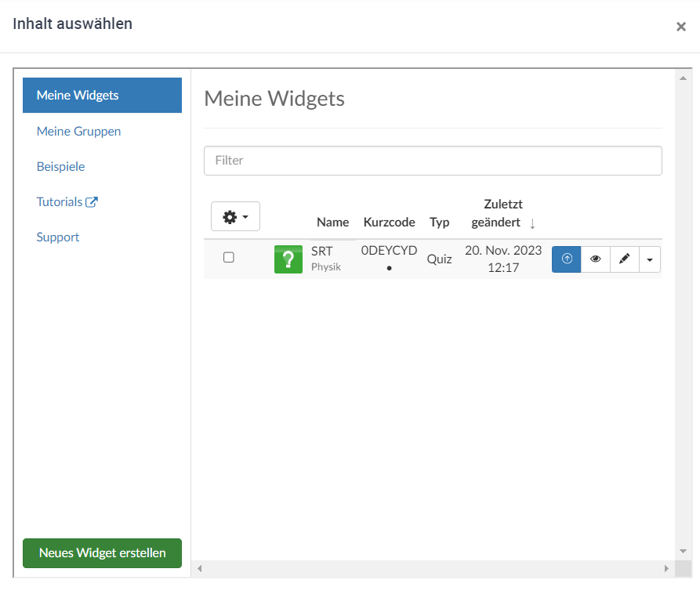Click the green question mark quiz icon
The width and height of the screenshot is (700, 594).
pos(288,259)
